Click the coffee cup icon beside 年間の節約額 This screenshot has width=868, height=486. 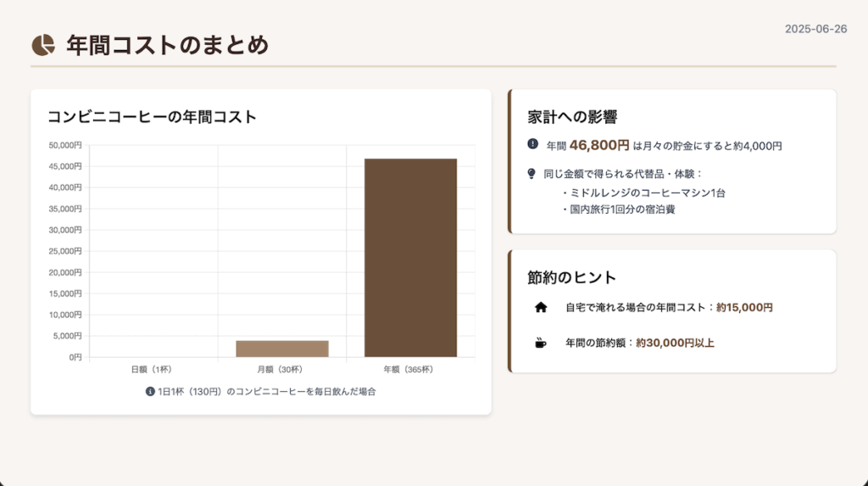(540, 343)
